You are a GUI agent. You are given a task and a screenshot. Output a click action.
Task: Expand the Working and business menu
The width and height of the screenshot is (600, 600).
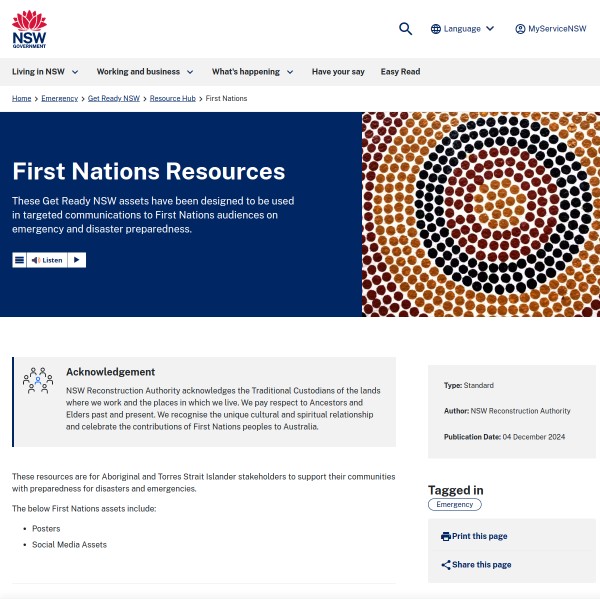click(145, 72)
